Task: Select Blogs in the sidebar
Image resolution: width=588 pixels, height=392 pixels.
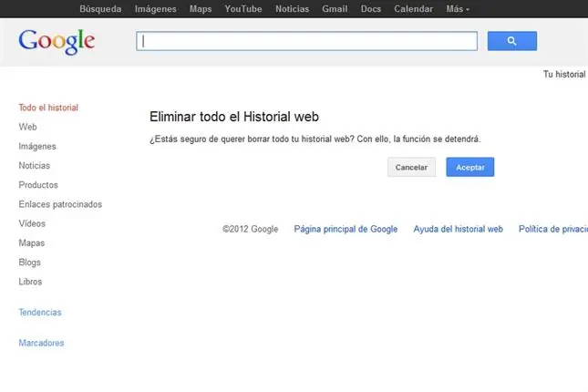Action: 29,263
